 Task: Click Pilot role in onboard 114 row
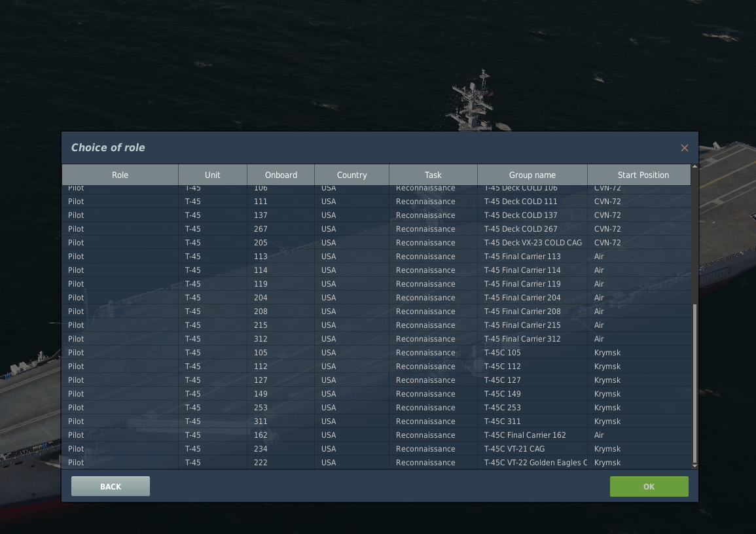coord(76,270)
